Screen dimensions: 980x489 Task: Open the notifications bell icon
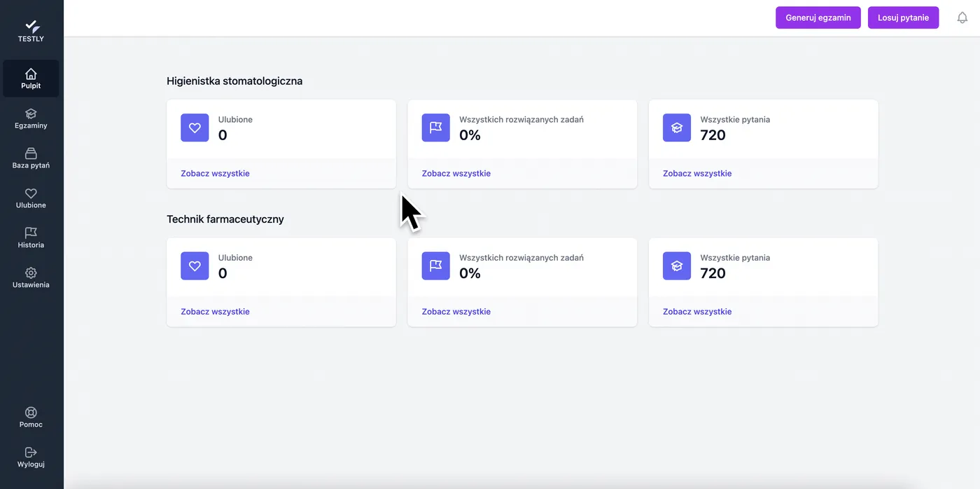click(x=962, y=18)
